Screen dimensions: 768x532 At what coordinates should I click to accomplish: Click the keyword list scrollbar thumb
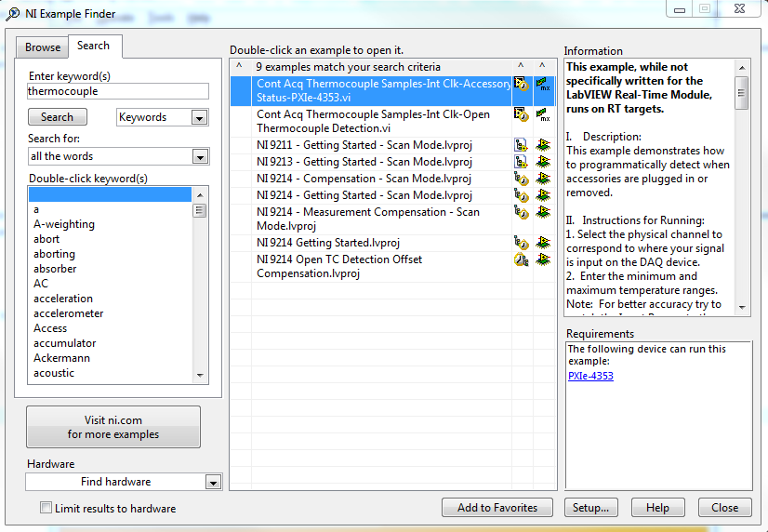(x=199, y=210)
